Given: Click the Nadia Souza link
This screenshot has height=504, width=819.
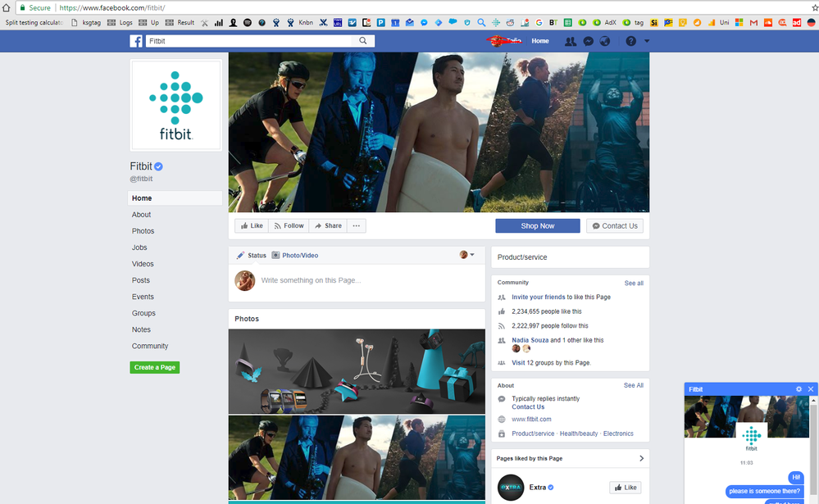Looking at the screenshot, I should click(530, 340).
